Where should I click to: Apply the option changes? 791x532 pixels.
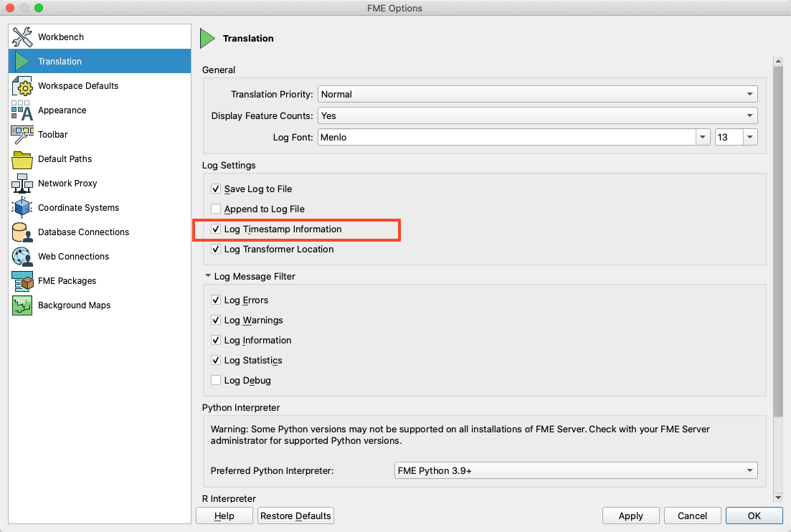tap(630, 516)
